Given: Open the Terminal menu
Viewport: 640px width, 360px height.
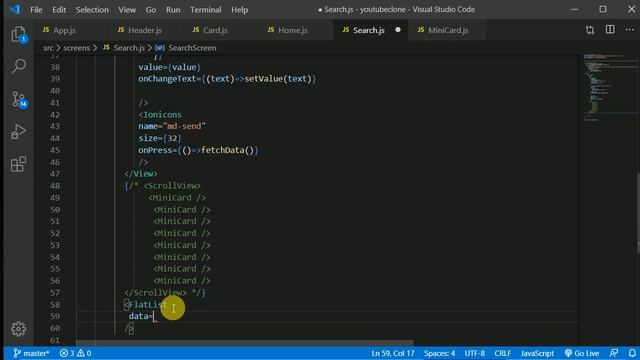Looking at the screenshot, I should point(206,9).
